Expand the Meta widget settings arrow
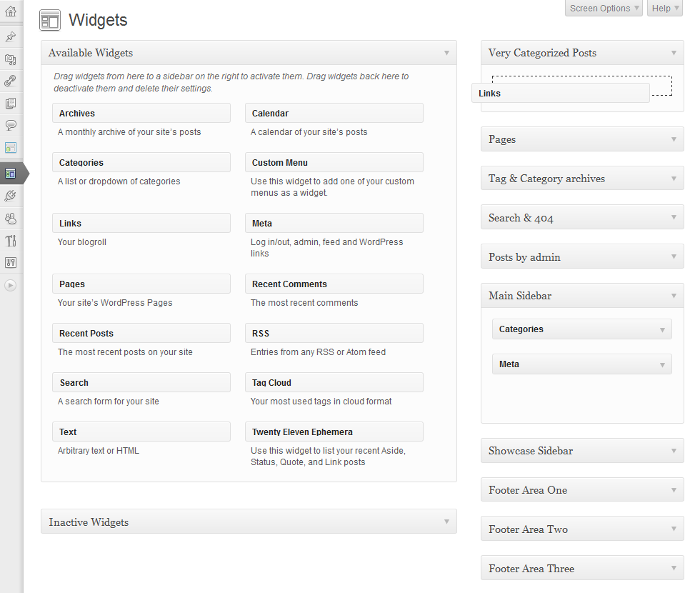Viewport: 700px width, 593px height. (663, 365)
